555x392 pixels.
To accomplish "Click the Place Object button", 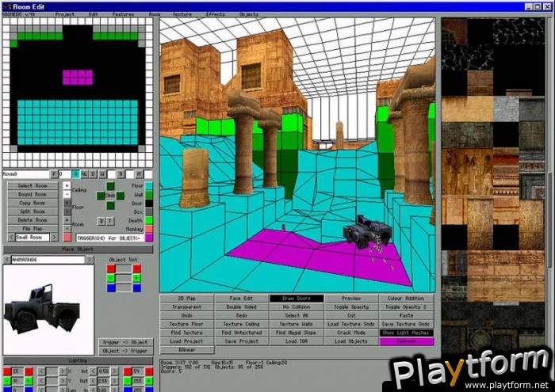I will (78, 249).
